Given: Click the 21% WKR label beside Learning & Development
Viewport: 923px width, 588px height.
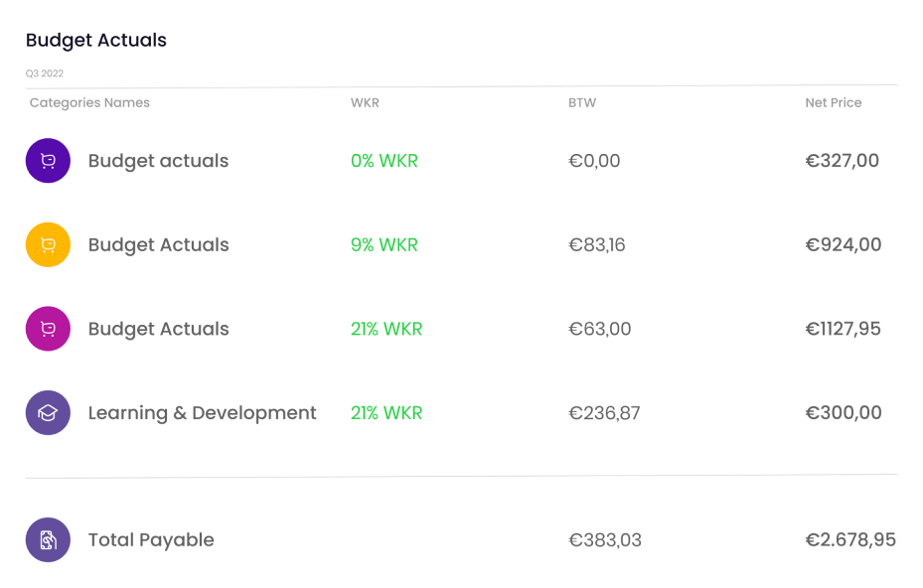Looking at the screenshot, I should click(386, 413).
